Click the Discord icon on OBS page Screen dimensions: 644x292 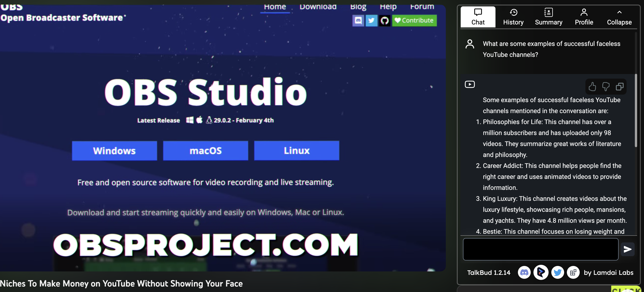pyautogui.click(x=358, y=21)
